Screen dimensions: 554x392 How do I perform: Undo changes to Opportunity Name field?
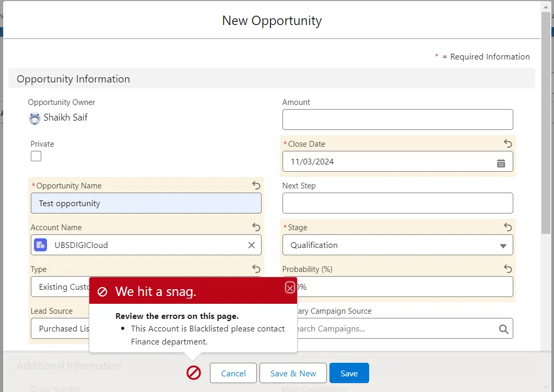256,185
